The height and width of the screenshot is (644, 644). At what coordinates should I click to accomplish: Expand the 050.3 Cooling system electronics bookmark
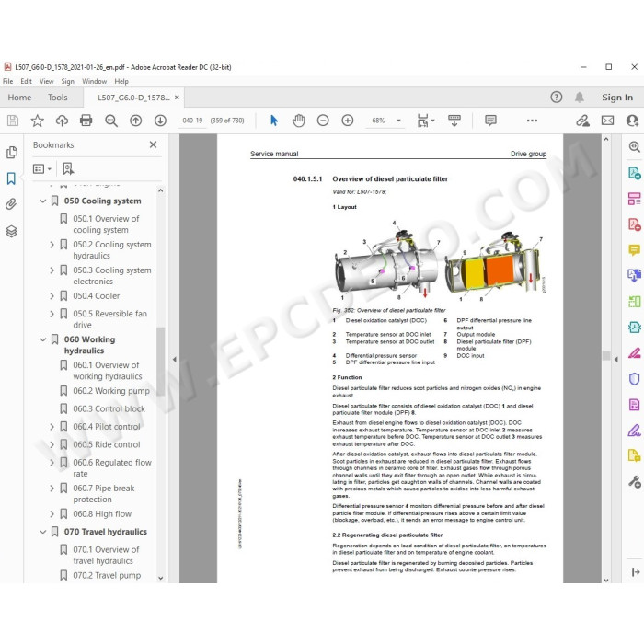click(x=52, y=270)
